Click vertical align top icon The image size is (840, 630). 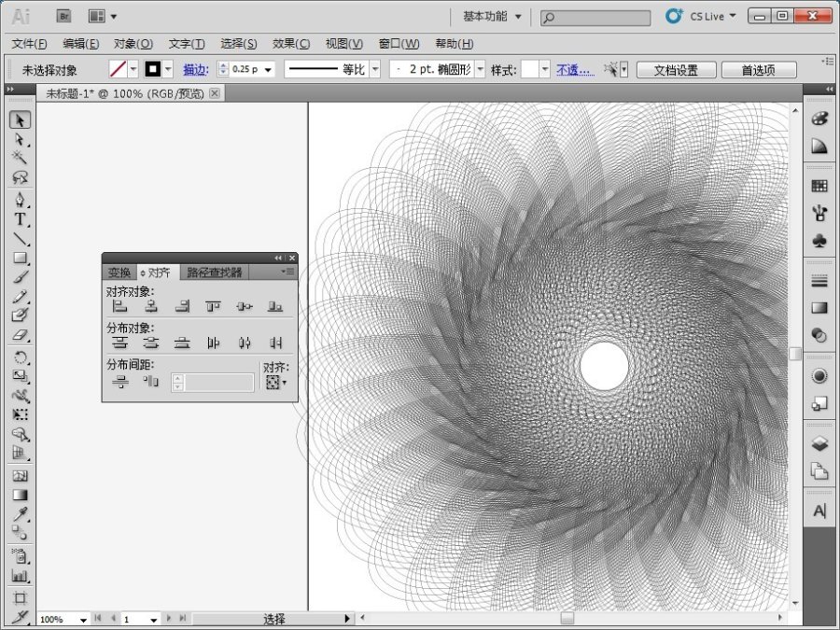tap(213, 306)
